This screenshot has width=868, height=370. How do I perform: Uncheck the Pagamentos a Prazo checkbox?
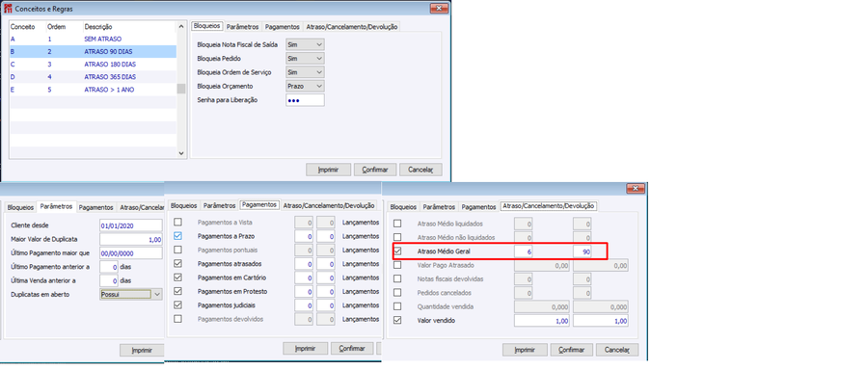click(177, 236)
